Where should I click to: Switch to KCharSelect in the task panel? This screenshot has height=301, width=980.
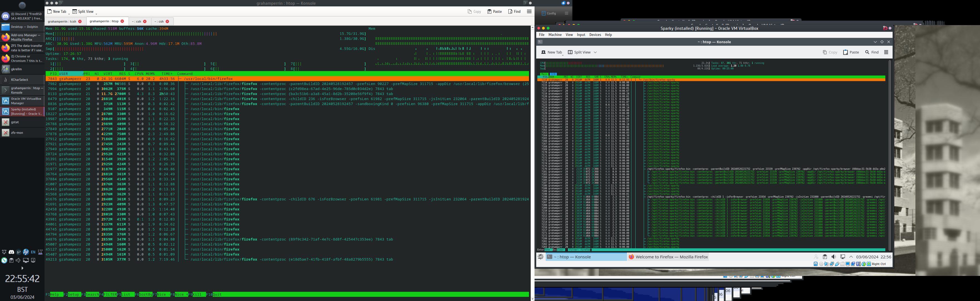(x=23, y=80)
